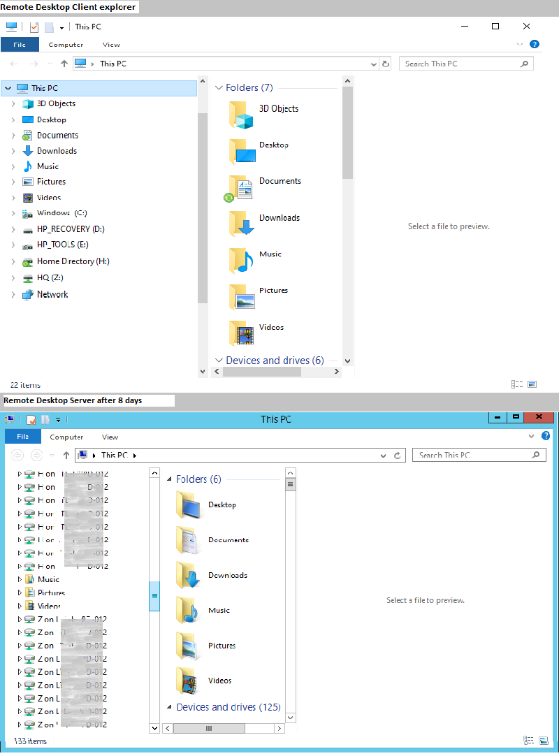
Task: Open Pictures folder icon in client content pane
Action: 242,296
